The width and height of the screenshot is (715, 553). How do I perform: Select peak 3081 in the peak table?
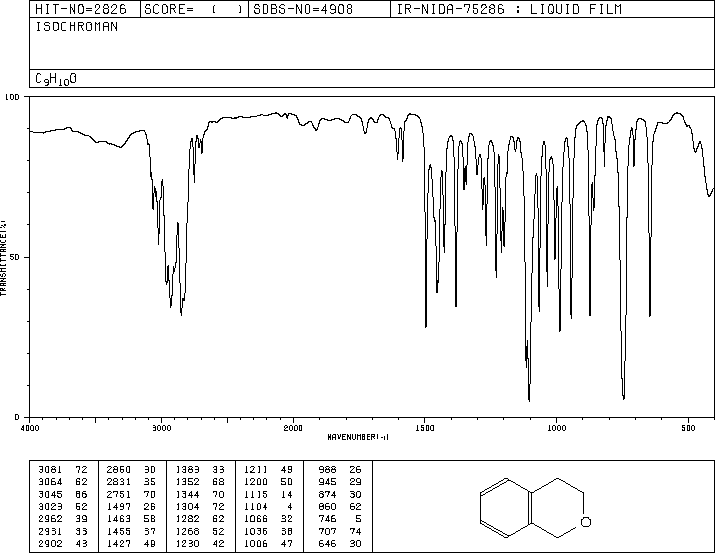coord(50,470)
